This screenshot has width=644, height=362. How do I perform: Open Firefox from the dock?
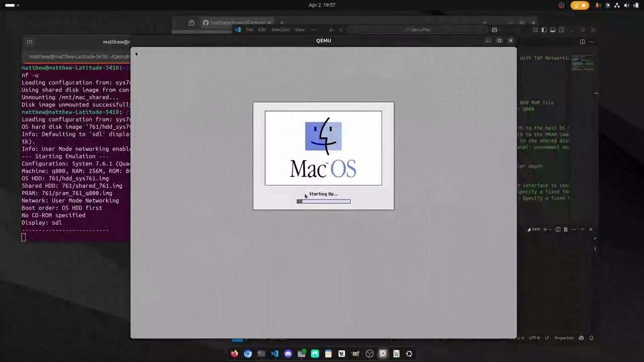click(234, 353)
